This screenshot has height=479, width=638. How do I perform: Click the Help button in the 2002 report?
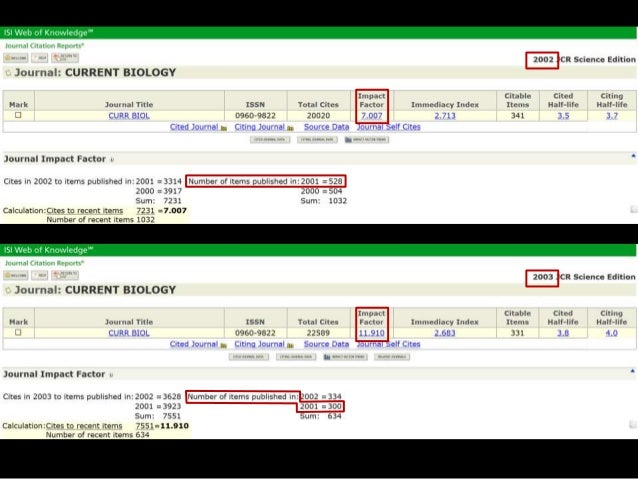coord(39,58)
